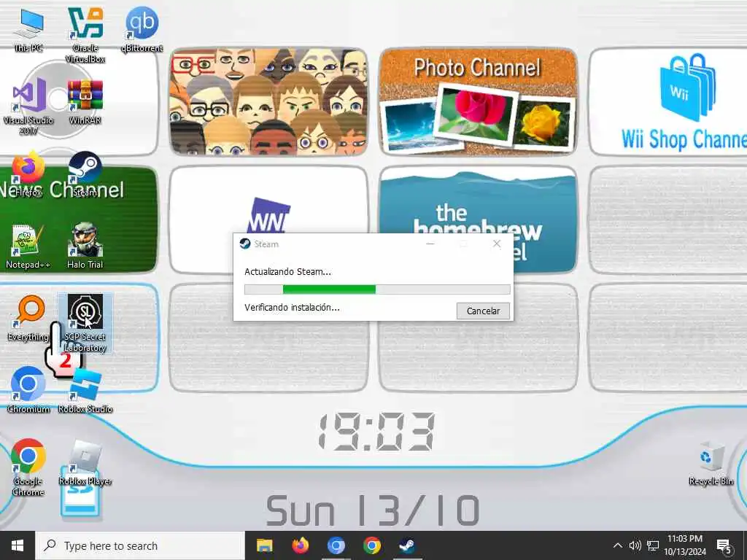The height and width of the screenshot is (560, 747).
Task: Switch to Chromium in the taskbar
Action: (x=336, y=545)
